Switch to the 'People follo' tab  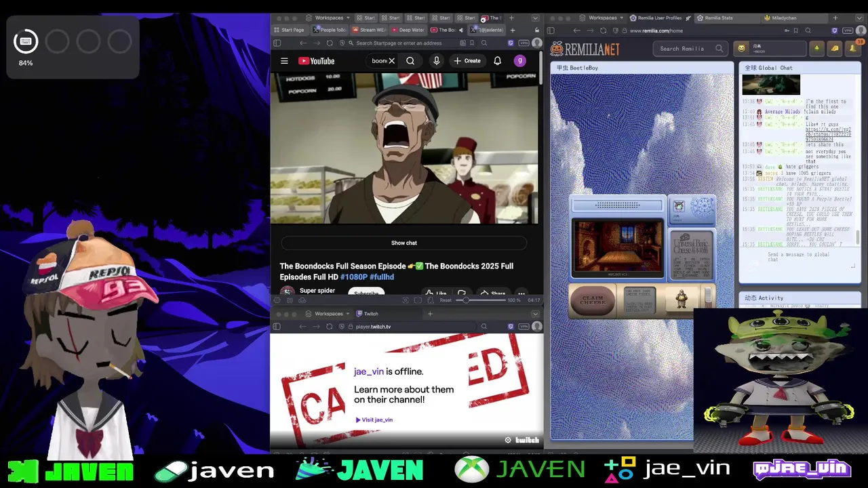(330, 30)
